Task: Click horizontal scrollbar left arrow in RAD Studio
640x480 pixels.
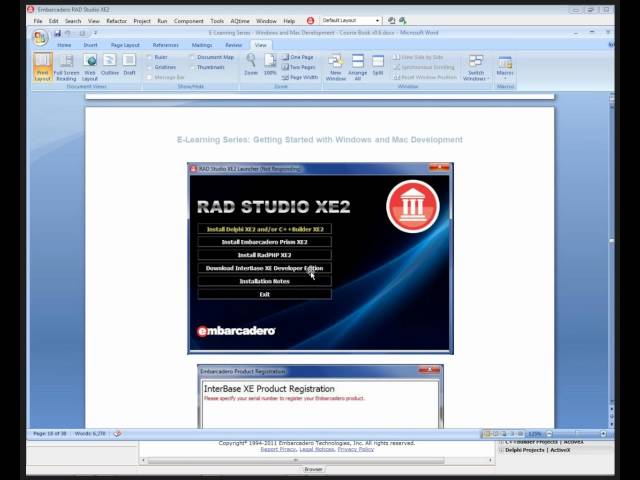Action: click(143, 460)
